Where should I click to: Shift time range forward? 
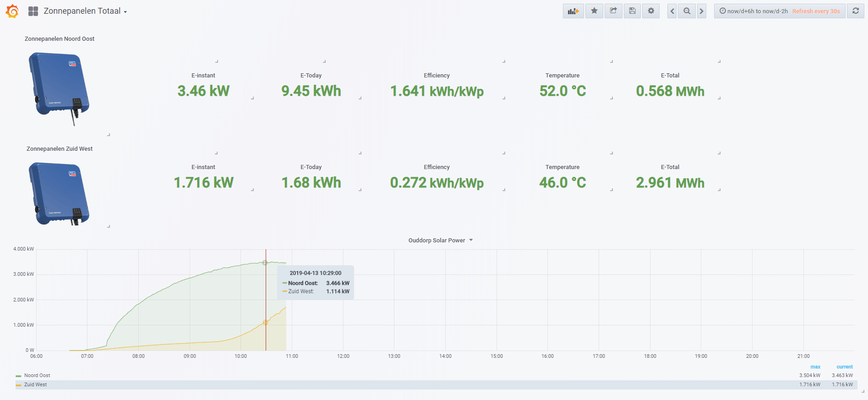(701, 11)
